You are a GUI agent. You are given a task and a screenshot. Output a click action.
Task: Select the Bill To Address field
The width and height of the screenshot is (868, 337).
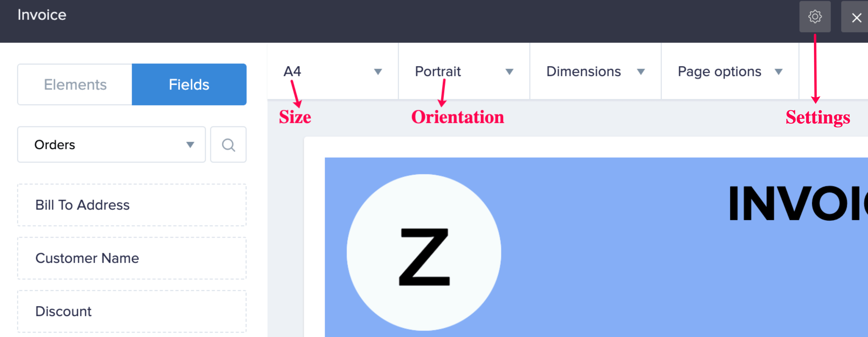click(x=131, y=205)
